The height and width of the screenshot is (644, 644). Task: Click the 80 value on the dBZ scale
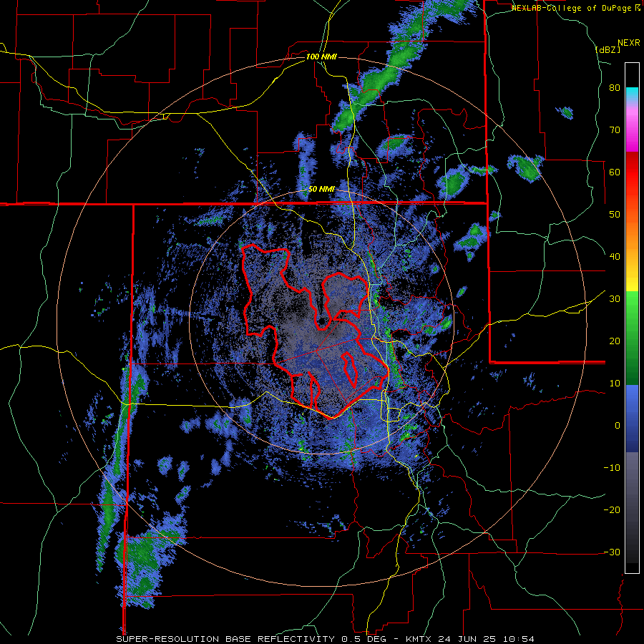615,88
